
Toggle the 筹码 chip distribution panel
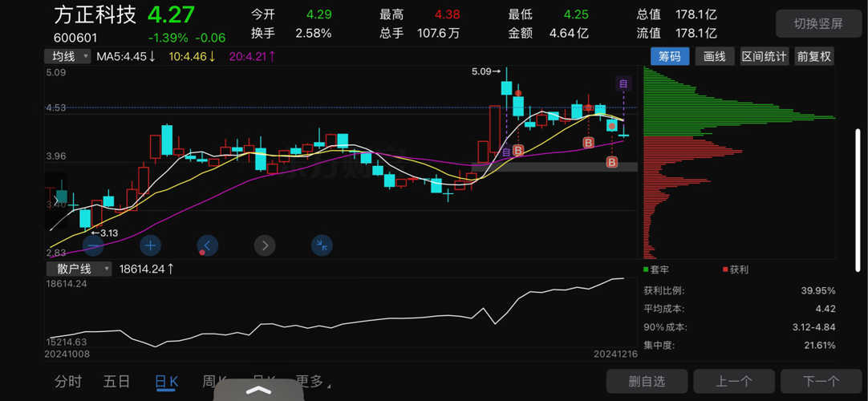pyautogui.click(x=670, y=56)
